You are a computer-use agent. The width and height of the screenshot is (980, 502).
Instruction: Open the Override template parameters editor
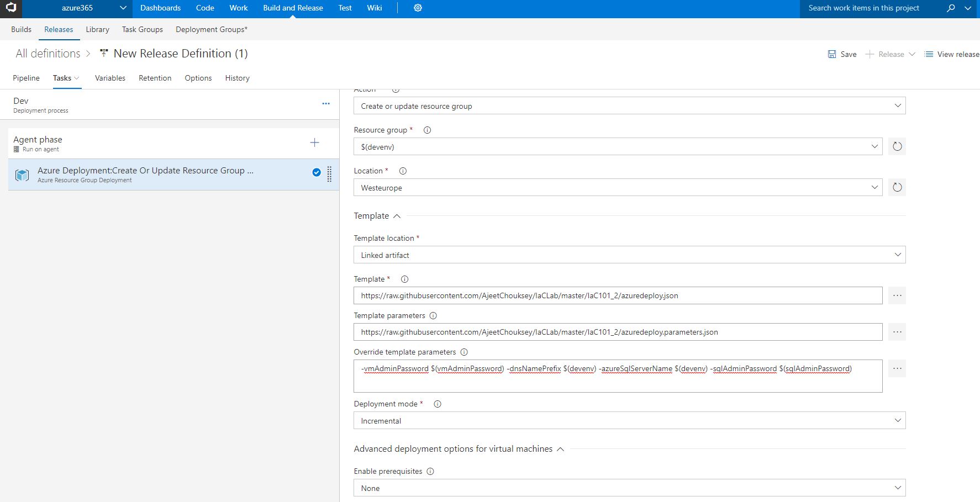click(x=897, y=368)
